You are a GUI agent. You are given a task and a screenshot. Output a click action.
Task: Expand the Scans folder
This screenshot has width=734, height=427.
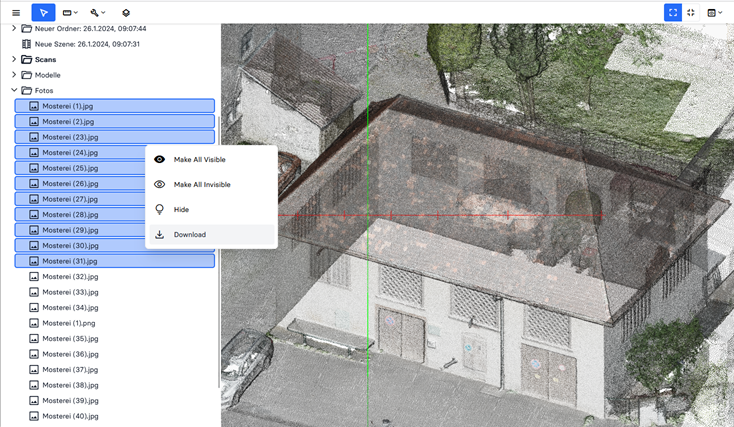pyautogui.click(x=14, y=60)
